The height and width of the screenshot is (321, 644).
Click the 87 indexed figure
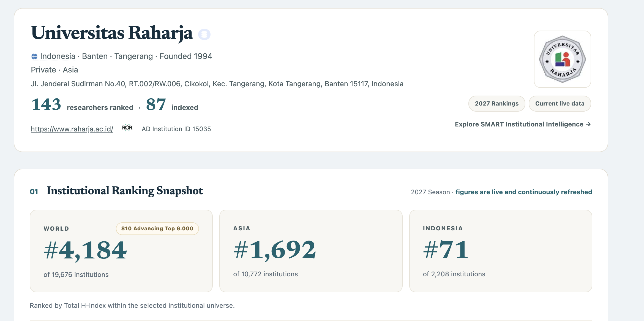click(x=172, y=105)
